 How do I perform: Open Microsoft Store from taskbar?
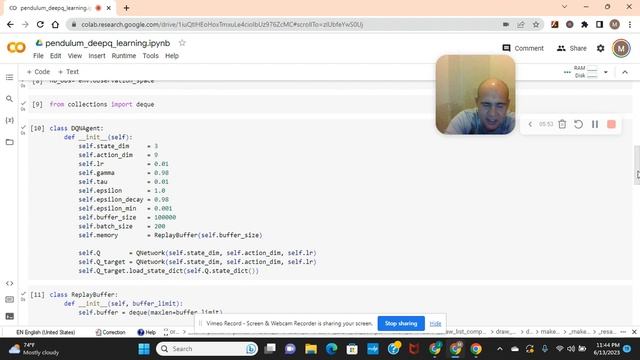352,349
